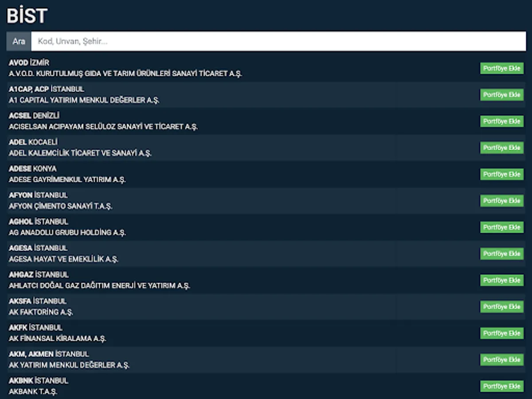Viewport: 532px width, 399px height.
Task: Select the A1CAP, ACP İSTANBUL code
Action: [47, 89]
